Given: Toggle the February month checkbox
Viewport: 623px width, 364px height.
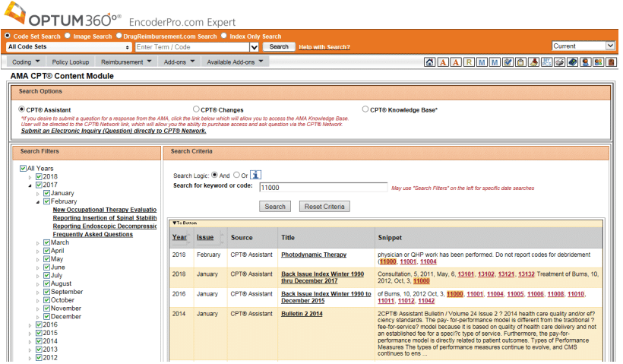Looking at the screenshot, I should [x=47, y=201].
